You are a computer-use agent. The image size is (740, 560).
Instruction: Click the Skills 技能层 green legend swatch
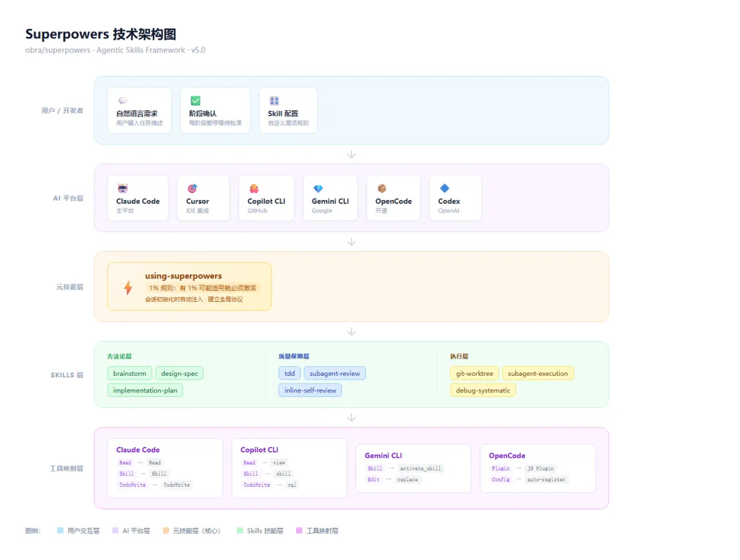tap(240, 531)
